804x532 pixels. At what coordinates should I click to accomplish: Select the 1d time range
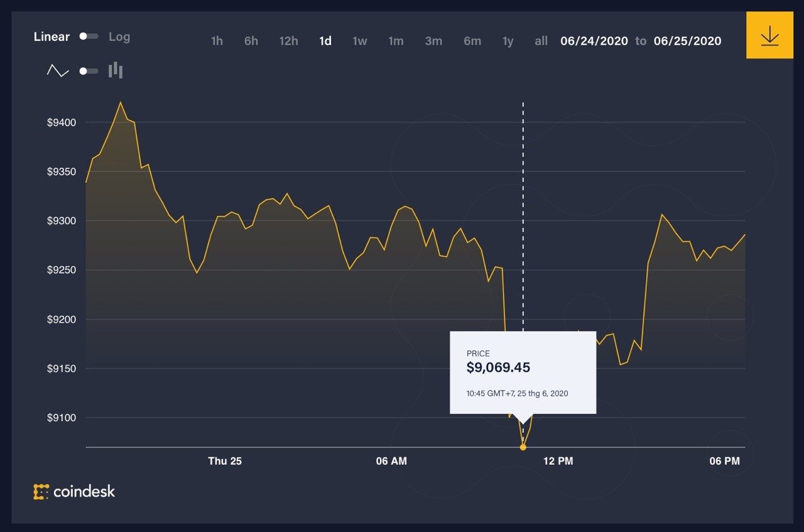(325, 41)
